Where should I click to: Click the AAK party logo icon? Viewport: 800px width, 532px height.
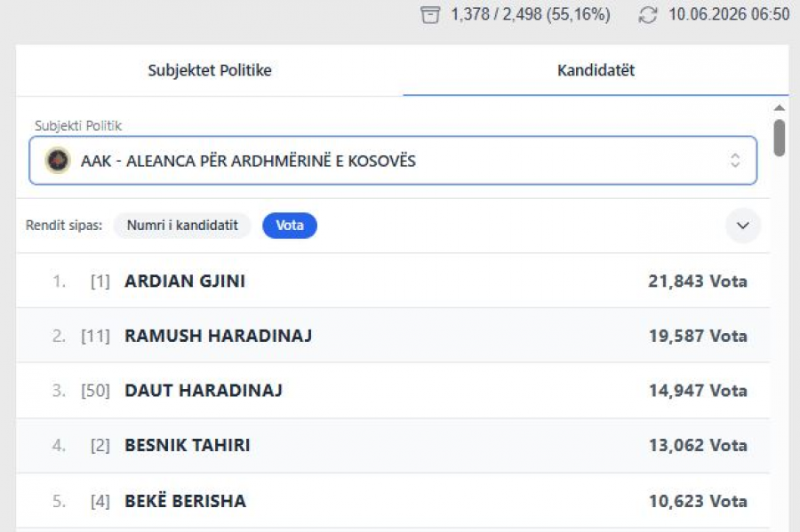[x=58, y=161]
